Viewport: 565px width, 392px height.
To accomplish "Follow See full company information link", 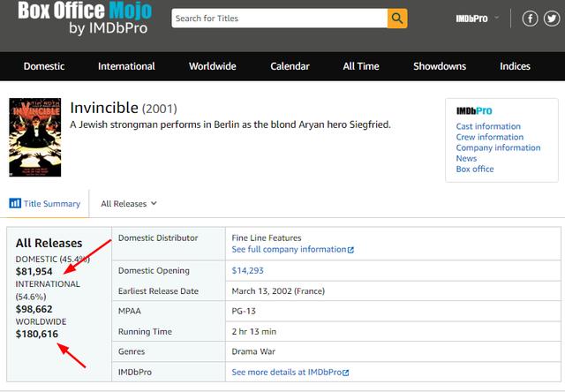I will [289, 249].
